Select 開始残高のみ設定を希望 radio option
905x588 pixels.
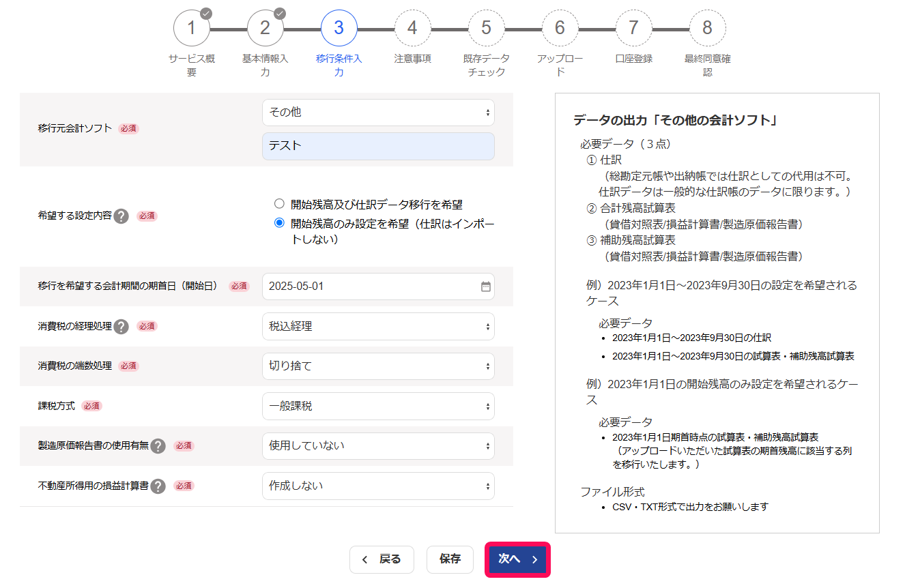point(278,222)
